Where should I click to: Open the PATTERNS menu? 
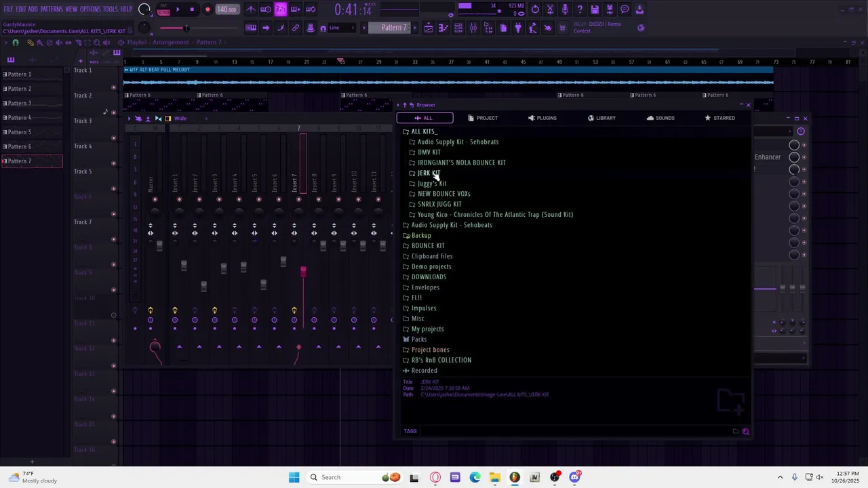52,9
